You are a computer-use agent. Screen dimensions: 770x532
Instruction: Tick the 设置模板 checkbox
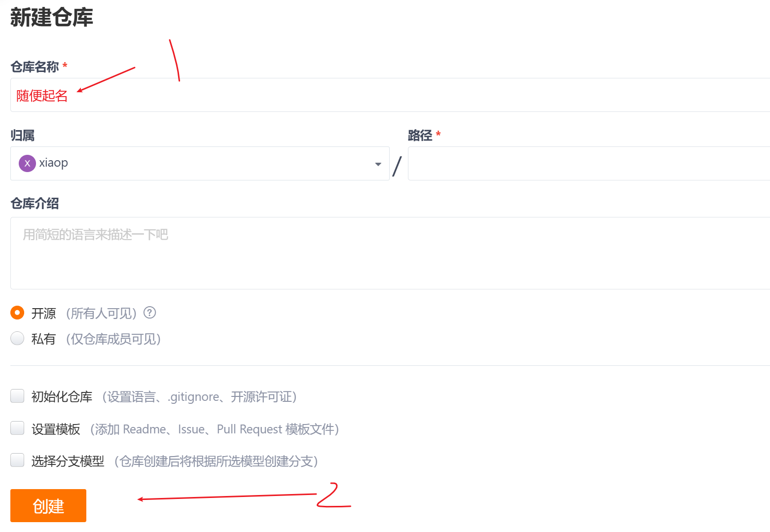(x=17, y=428)
